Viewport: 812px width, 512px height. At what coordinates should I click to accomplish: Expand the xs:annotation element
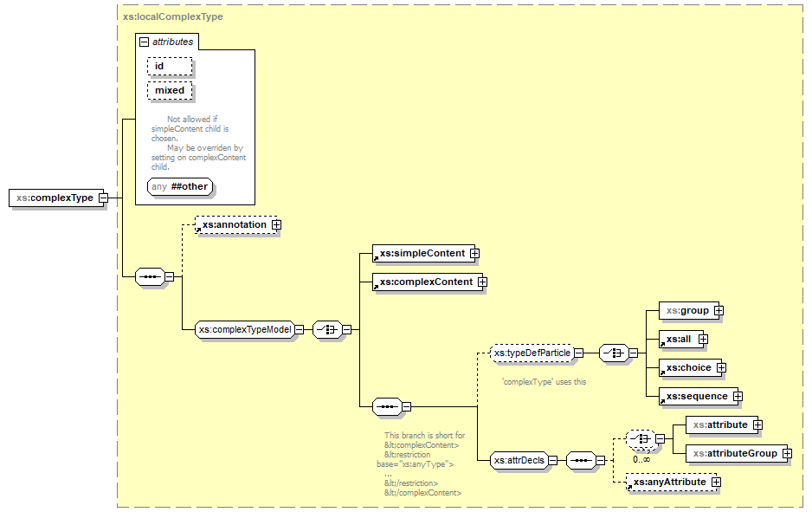coord(277,225)
